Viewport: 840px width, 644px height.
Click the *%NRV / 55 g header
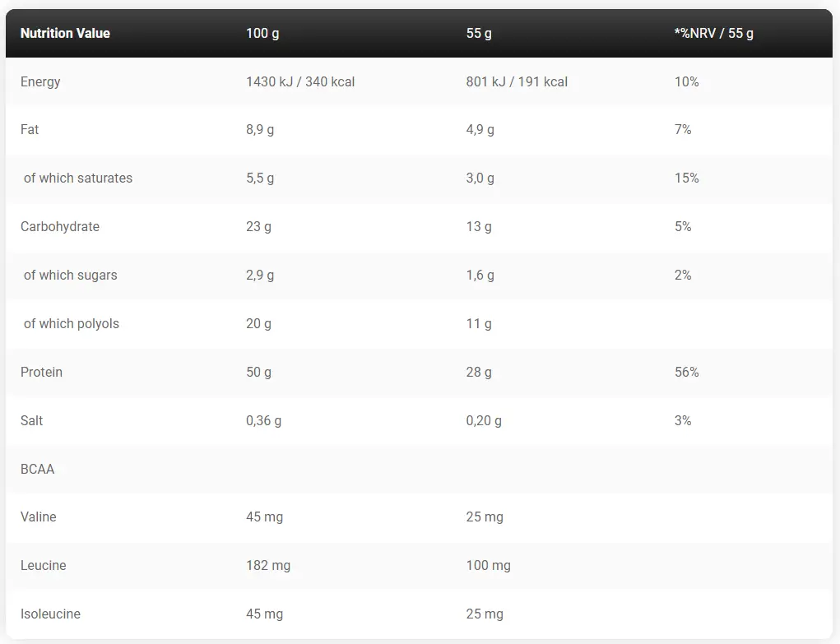[713, 33]
